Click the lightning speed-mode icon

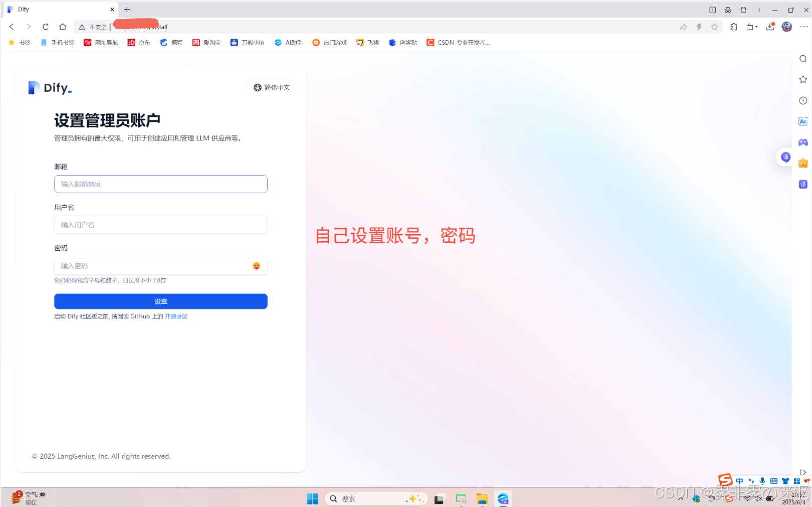pos(699,27)
